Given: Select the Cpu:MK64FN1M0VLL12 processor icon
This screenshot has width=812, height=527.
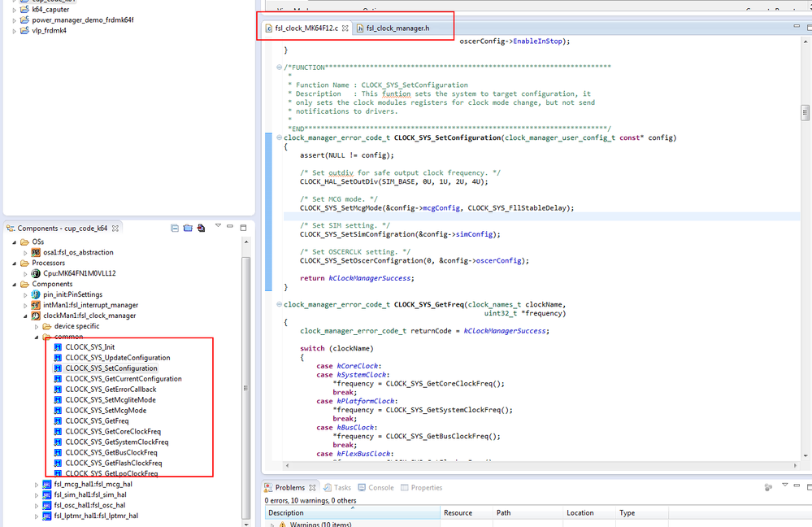Looking at the screenshot, I should pos(36,273).
